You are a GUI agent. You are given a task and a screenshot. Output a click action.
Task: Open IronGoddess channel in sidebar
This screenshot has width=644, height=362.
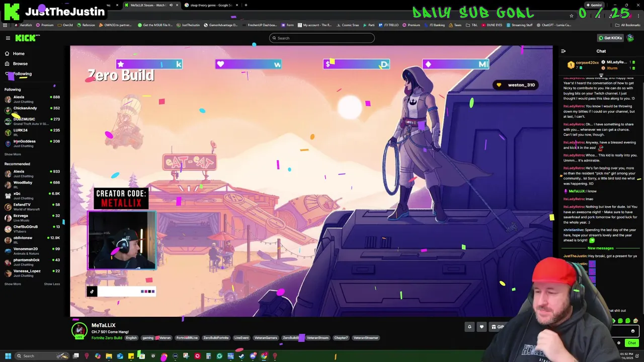pyautogui.click(x=32, y=143)
